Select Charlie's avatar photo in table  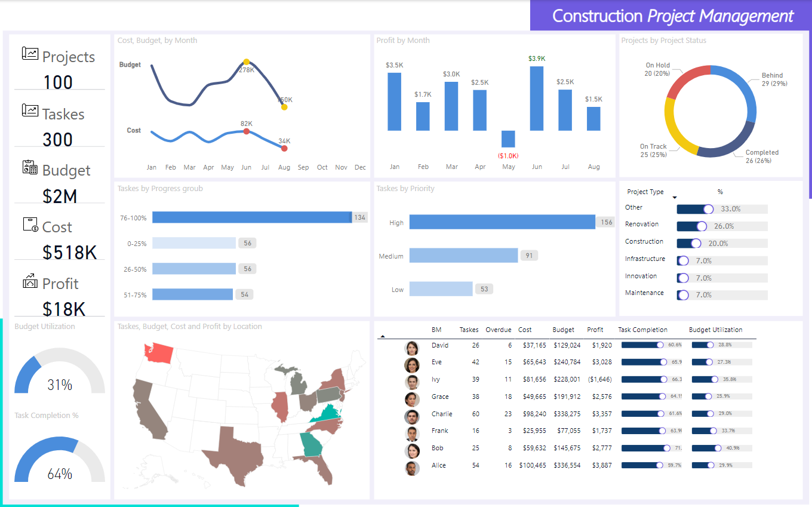pyautogui.click(x=411, y=417)
